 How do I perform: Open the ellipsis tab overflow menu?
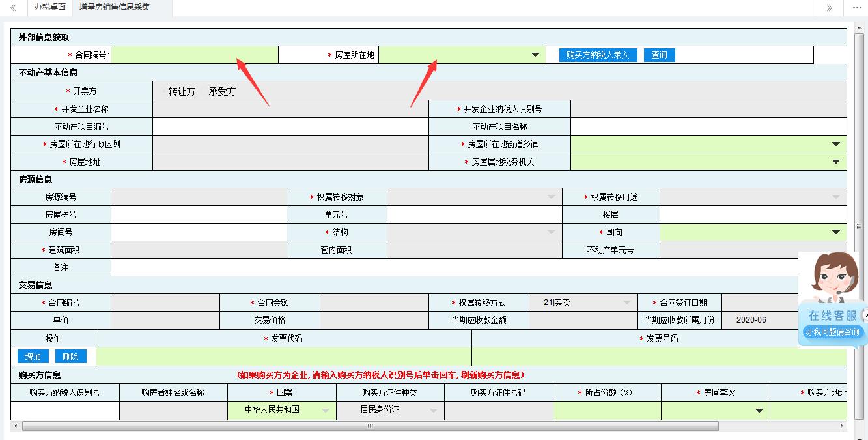pos(858,8)
